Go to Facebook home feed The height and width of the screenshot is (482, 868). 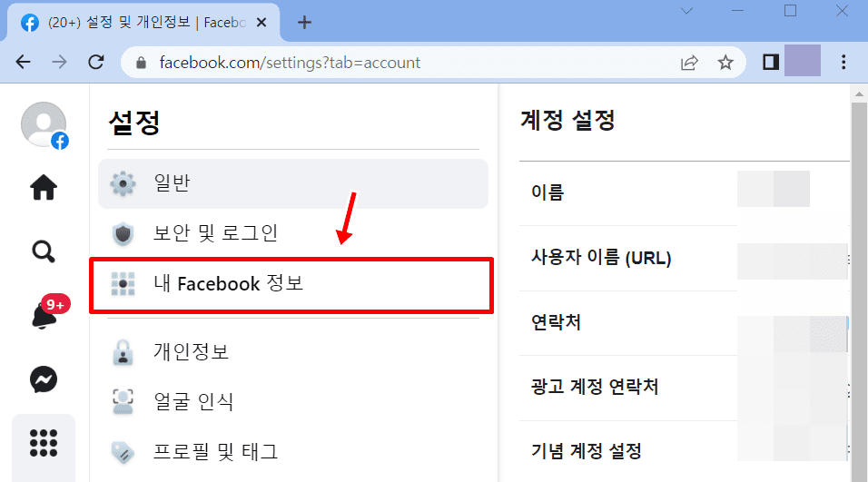click(44, 187)
